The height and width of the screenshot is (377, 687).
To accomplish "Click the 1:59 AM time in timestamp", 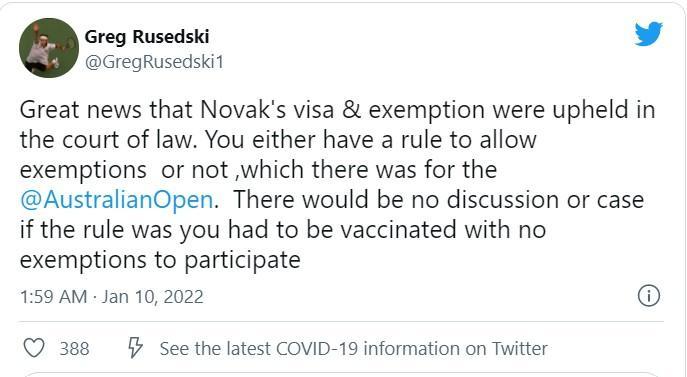I will pos(53,297).
